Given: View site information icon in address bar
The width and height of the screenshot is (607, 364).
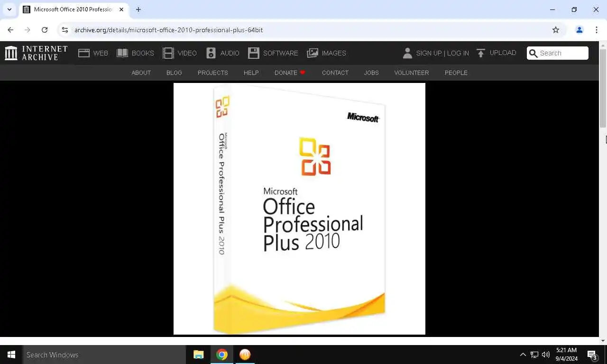Looking at the screenshot, I should click(65, 30).
